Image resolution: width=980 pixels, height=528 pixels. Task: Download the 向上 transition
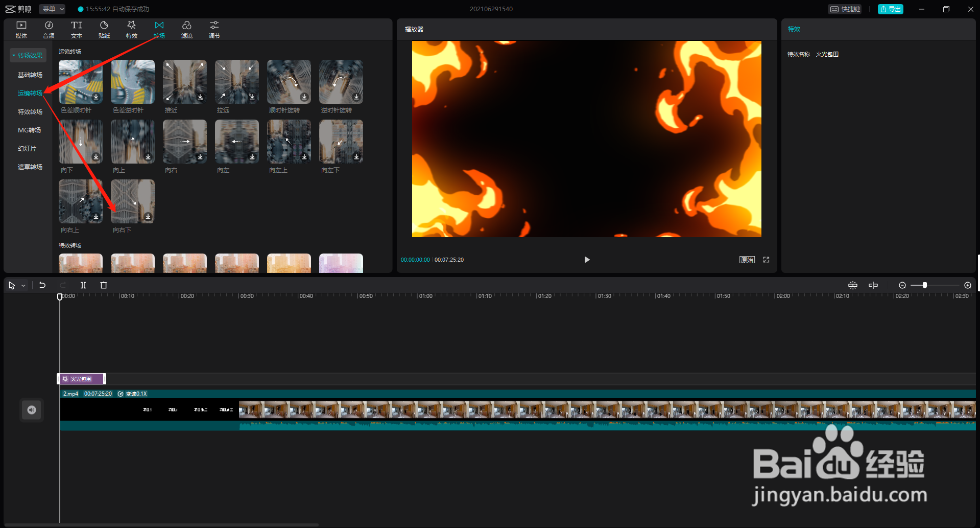pos(148,157)
